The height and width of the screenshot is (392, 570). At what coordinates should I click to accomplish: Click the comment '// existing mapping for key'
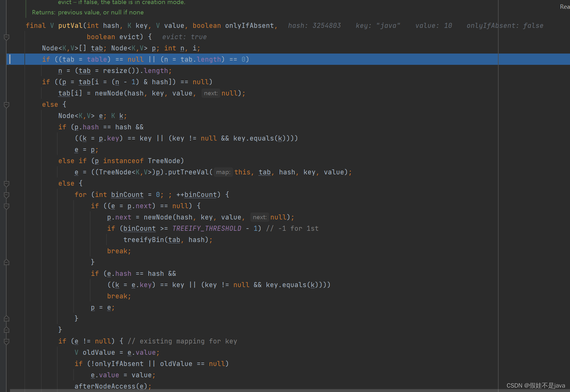pos(182,341)
